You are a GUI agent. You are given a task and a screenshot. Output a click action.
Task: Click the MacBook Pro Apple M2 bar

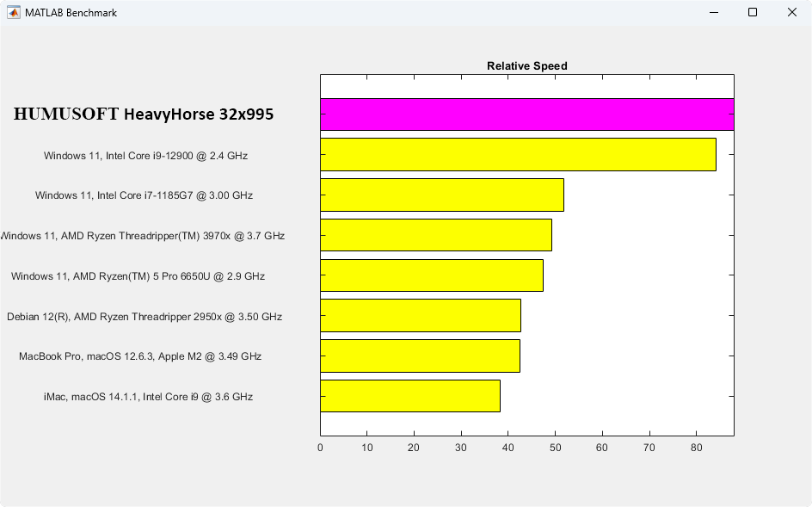pyautogui.click(x=420, y=356)
